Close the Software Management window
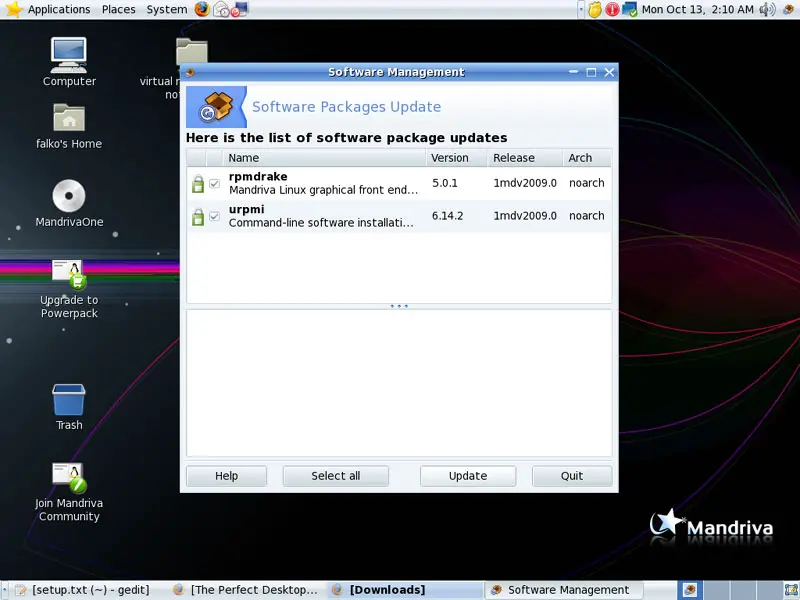 pos(609,72)
